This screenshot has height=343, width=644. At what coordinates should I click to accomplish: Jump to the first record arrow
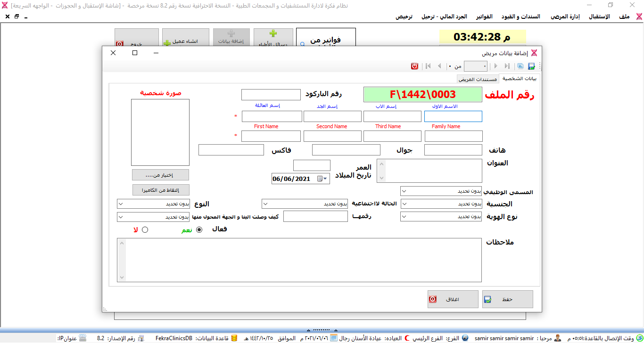click(x=428, y=66)
